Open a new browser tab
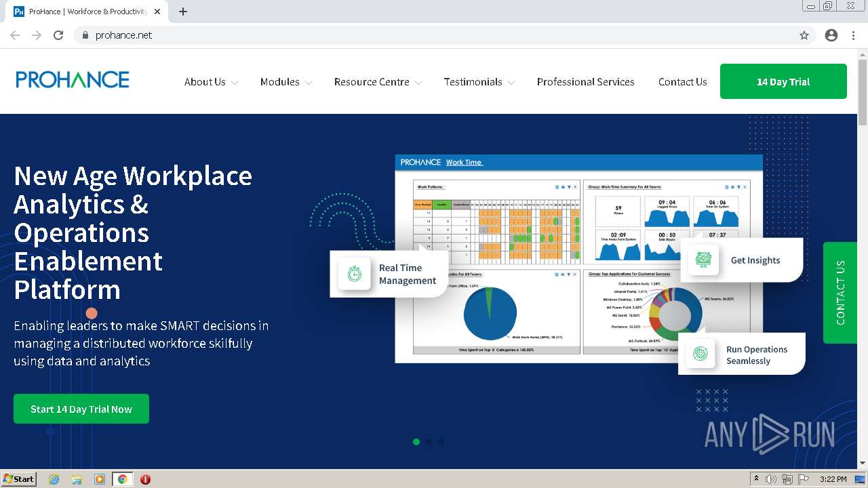Image resolution: width=868 pixels, height=488 pixels. click(x=183, y=12)
